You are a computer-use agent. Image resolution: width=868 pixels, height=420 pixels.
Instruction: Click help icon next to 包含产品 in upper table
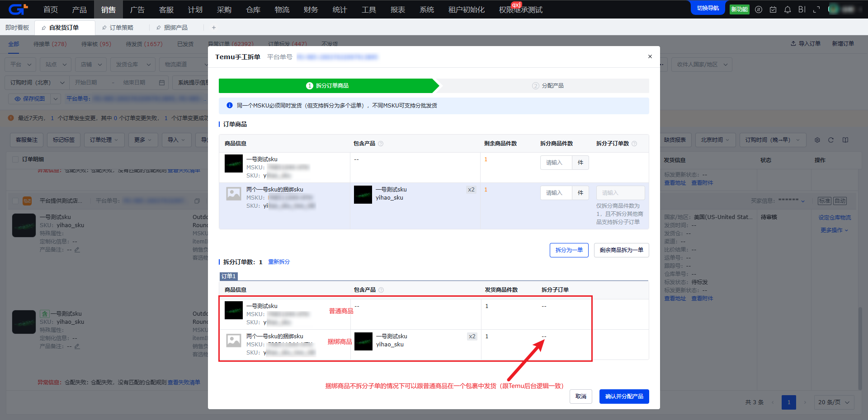point(381,144)
